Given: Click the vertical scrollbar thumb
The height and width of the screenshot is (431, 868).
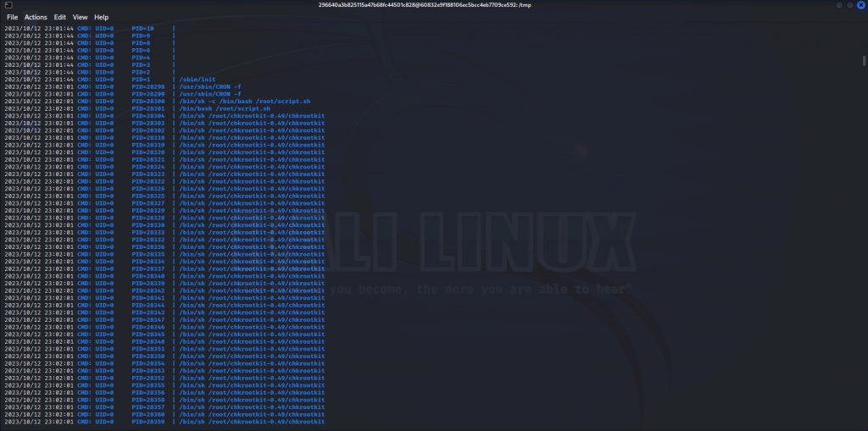Looking at the screenshot, I should (x=864, y=60).
